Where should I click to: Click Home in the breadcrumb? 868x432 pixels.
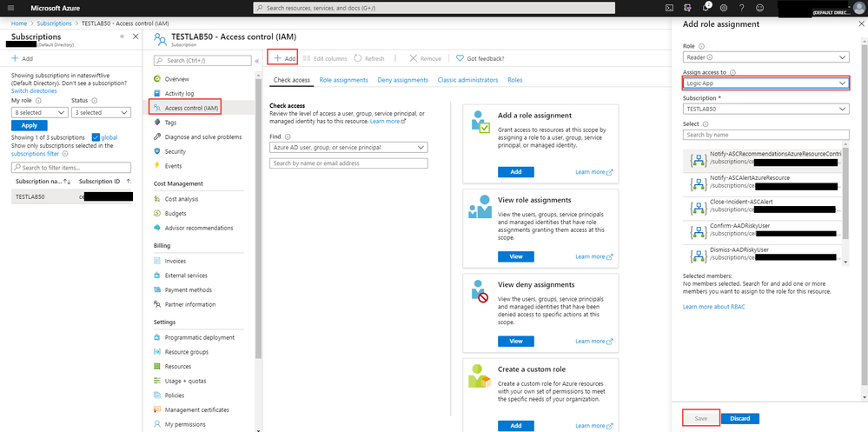(19, 23)
